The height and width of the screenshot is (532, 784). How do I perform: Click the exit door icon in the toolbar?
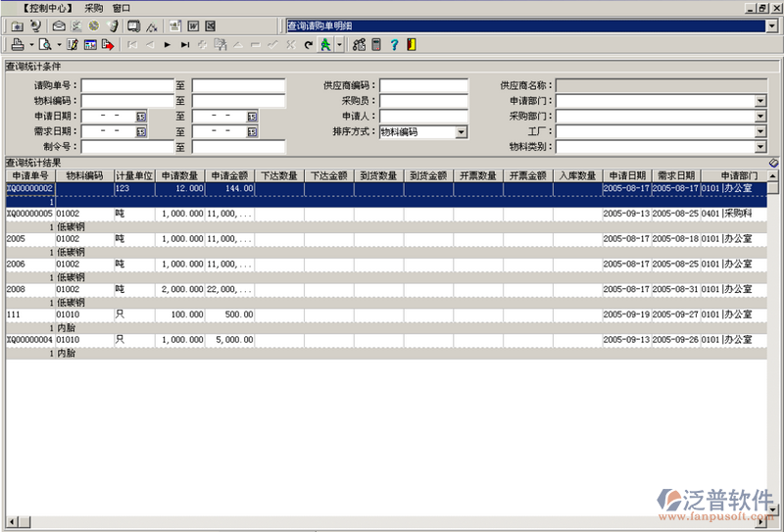click(411, 45)
